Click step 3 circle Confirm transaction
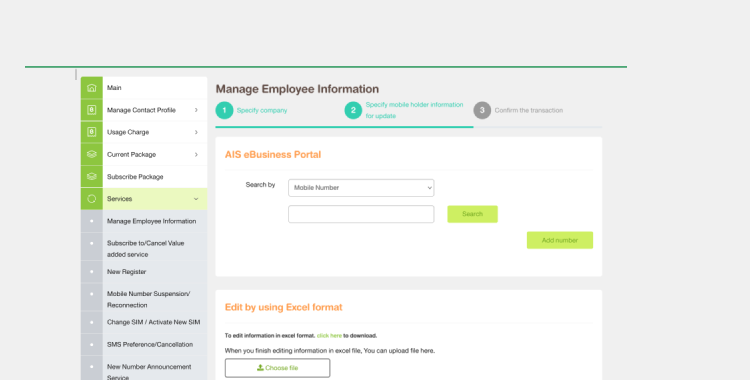 point(482,110)
